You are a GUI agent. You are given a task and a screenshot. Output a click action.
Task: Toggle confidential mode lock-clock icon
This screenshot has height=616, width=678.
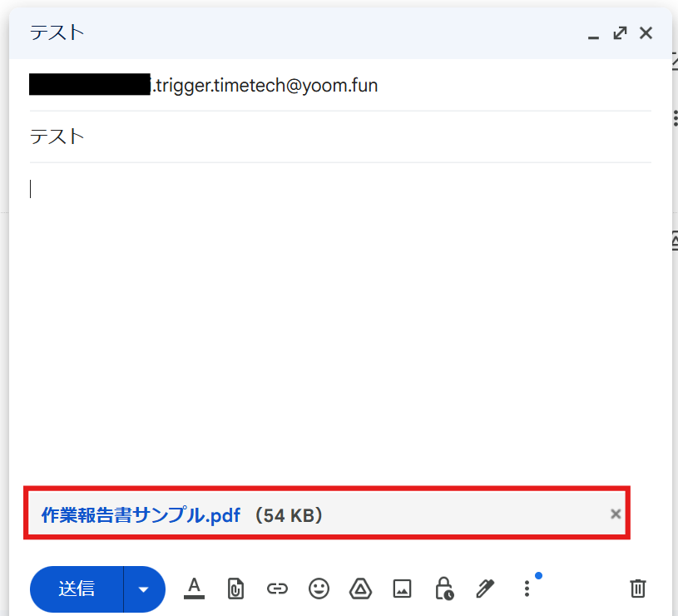443,589
